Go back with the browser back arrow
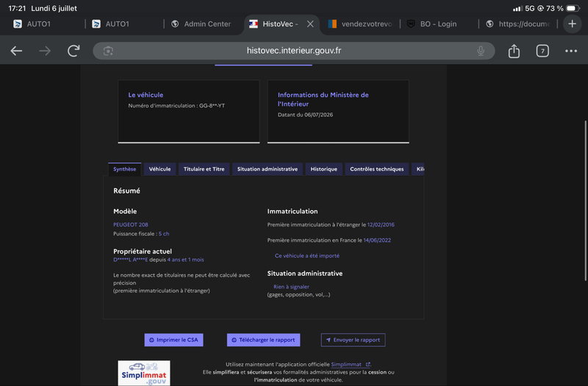This screenshot has width=588, height=386. click(16, 51)
